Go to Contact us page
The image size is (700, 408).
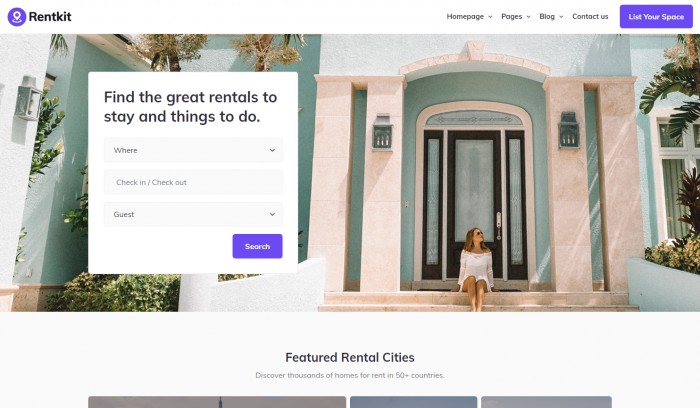coord(590,17)
